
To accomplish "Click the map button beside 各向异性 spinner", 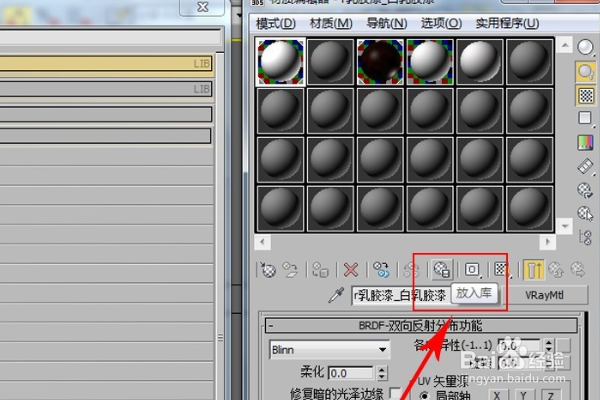I will tap(563, 345).
